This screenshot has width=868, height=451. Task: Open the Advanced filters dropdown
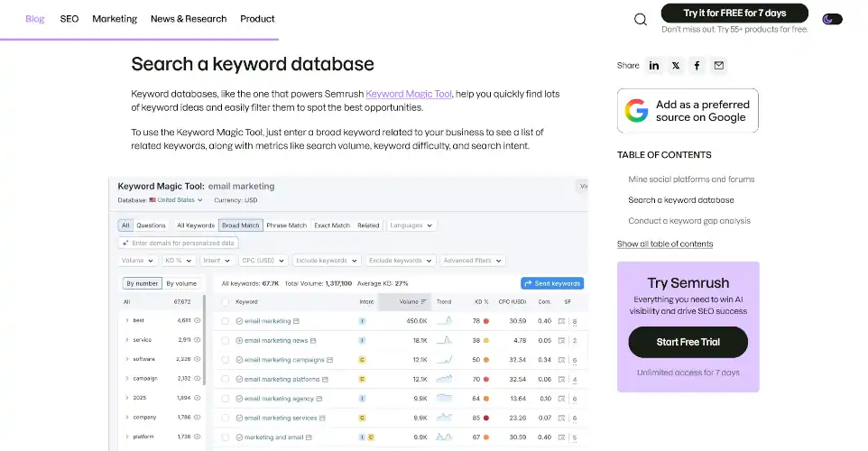coord(472,261)
